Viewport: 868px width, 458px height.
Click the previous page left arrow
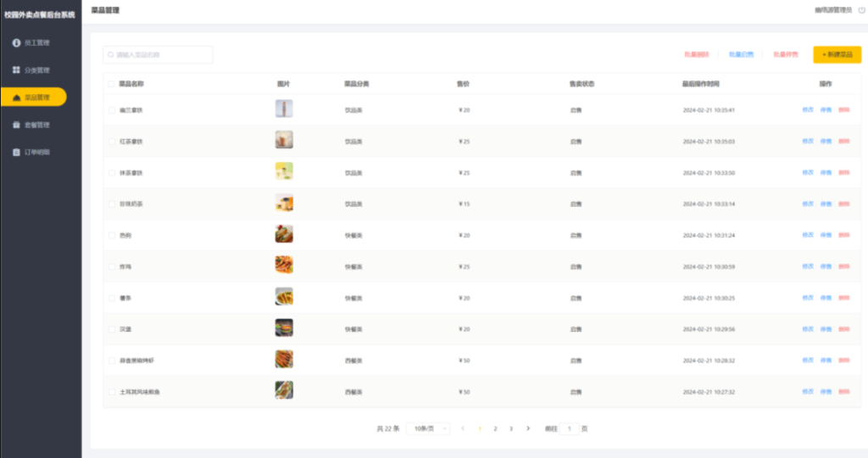tap(463, 429)
